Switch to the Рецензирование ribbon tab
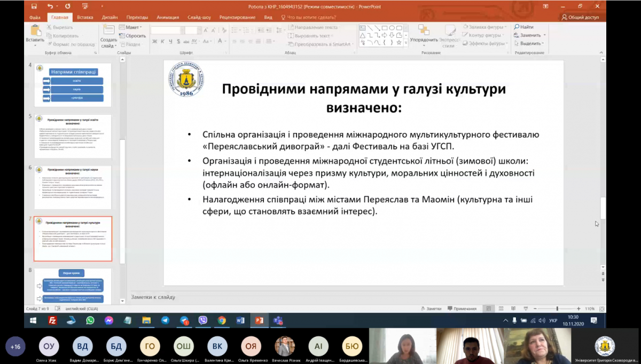 (237, 17)
